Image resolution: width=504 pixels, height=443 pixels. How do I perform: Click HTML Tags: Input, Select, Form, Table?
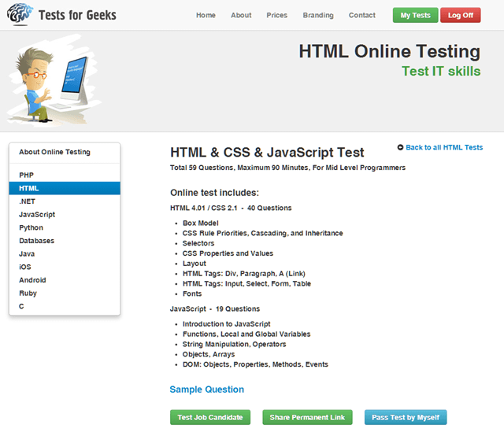(246, 283)
